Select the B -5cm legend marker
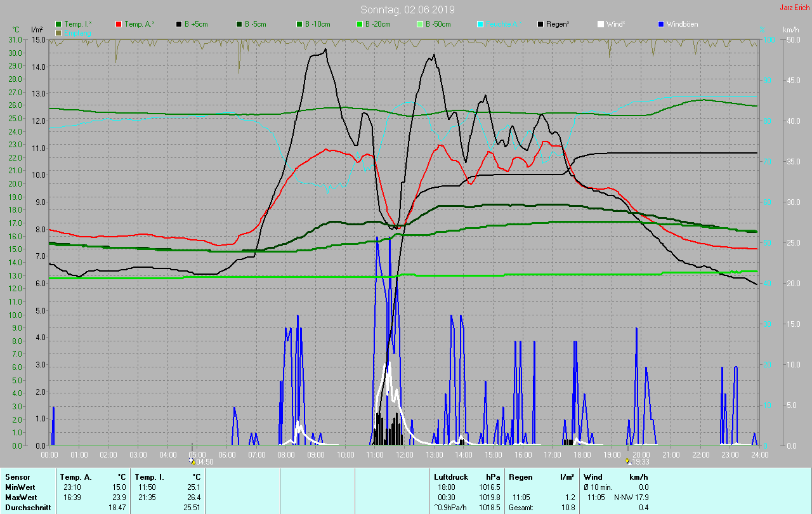This screenshot has height=514, width=812. [x=239, y=24]
